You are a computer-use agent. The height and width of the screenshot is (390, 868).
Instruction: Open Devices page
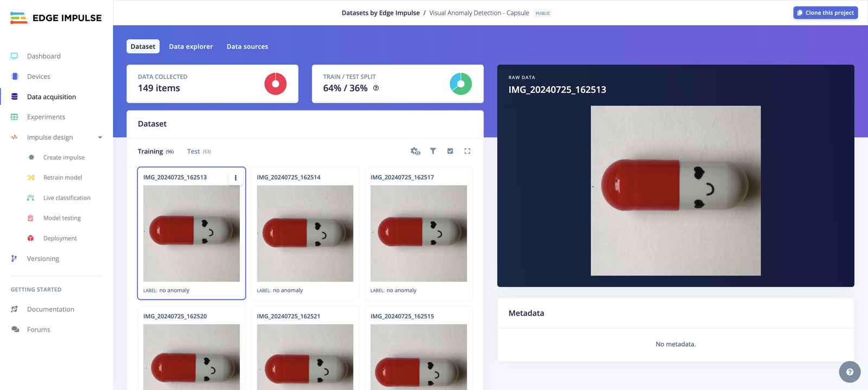(39, 76)
